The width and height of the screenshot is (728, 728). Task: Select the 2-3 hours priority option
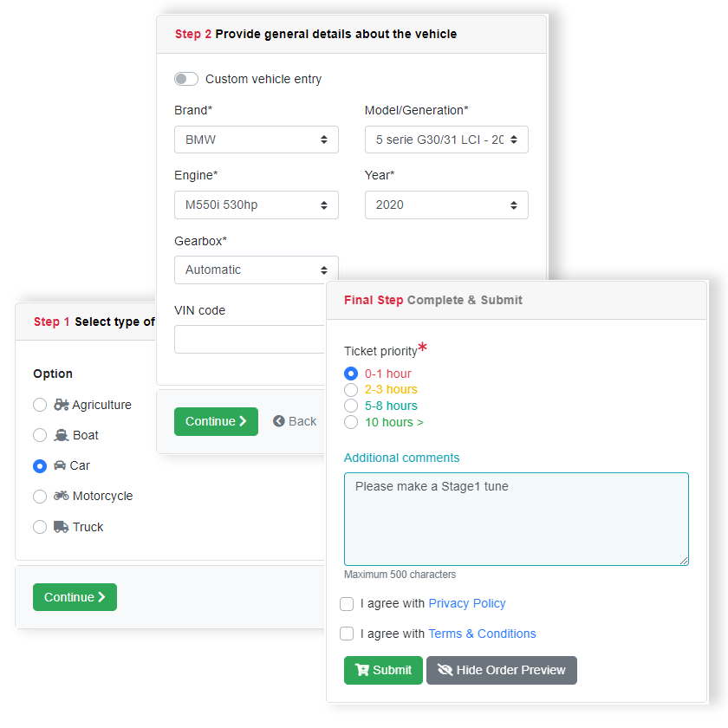point(351,390)
